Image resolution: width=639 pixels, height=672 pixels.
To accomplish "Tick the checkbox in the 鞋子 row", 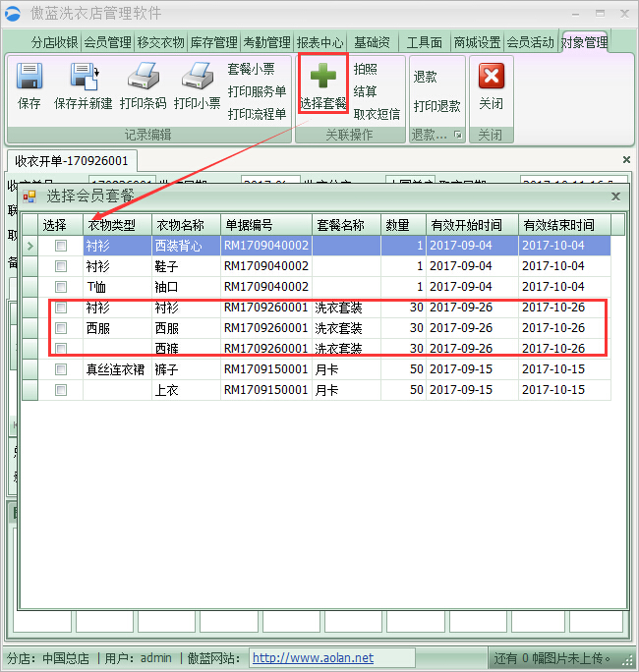I will tap(61, 266).
